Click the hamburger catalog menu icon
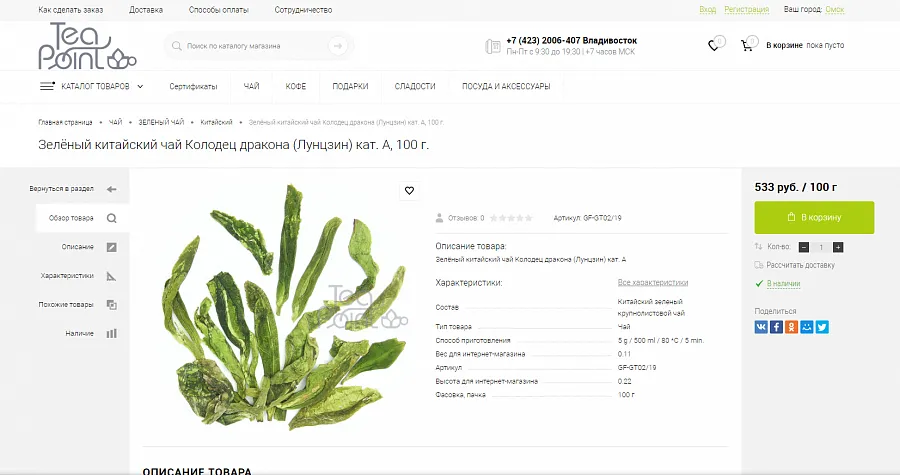The height and width of the screenshot is (475, 900). [47, 86]
